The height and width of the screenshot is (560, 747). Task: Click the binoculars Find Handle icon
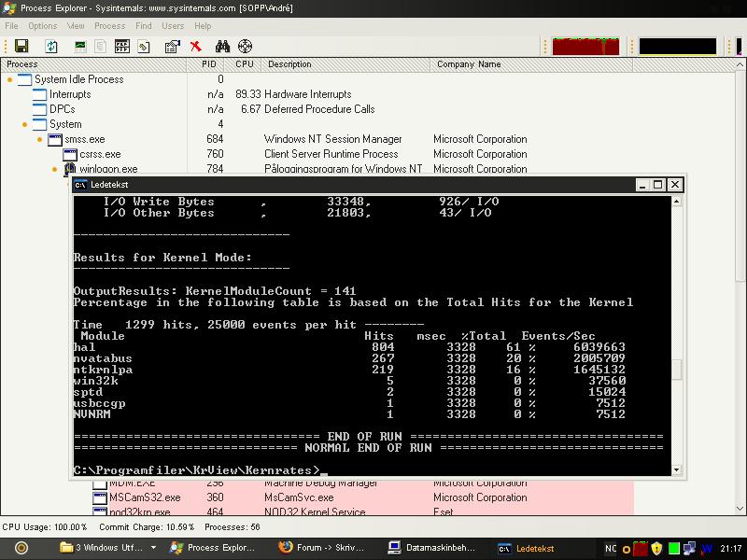click(x=222, y=46)
